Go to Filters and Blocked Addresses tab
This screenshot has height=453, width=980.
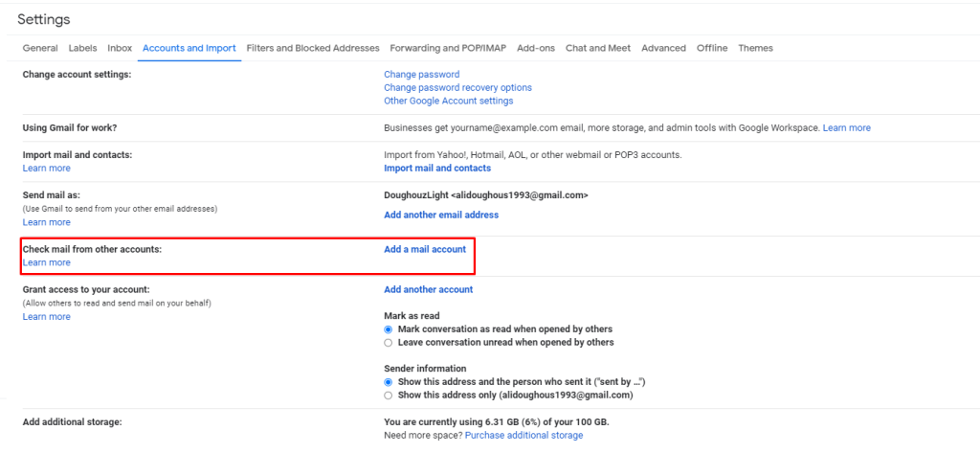[x=313, y=48]
